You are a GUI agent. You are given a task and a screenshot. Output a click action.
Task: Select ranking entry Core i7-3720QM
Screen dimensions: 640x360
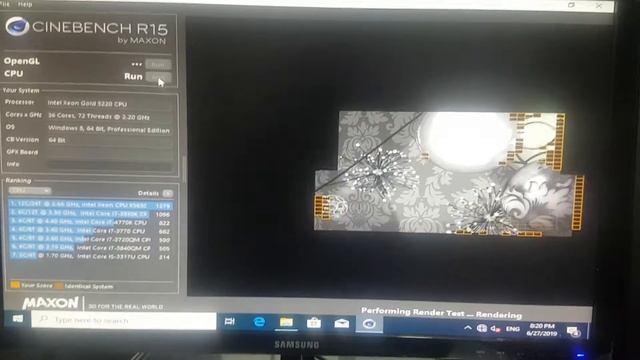click(x=90, y=240)
